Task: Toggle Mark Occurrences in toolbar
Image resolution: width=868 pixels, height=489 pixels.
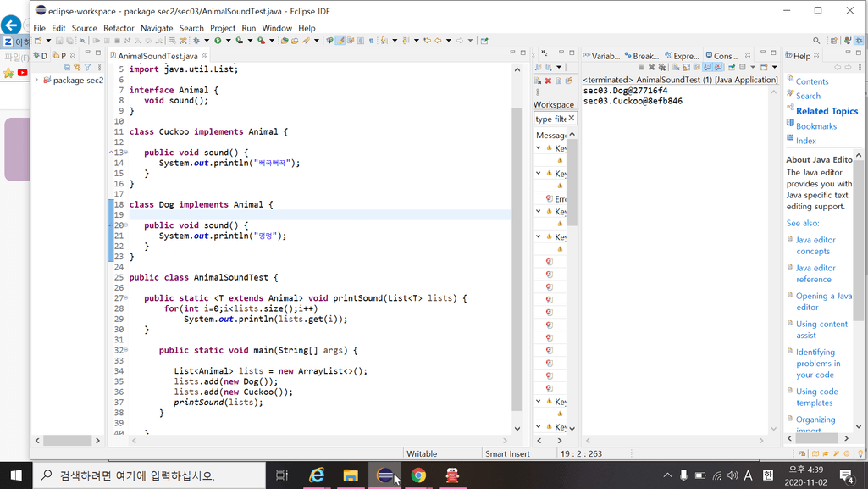Action: (x=340, y=41)
